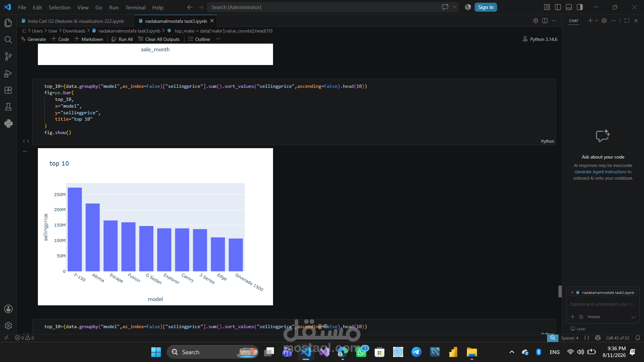Open the Windows Start menu
The image size is (644, 362).
pos(156,352)
